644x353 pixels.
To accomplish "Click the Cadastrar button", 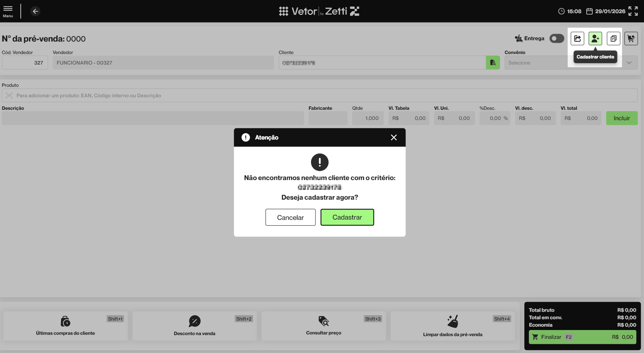I will point(347,217).
